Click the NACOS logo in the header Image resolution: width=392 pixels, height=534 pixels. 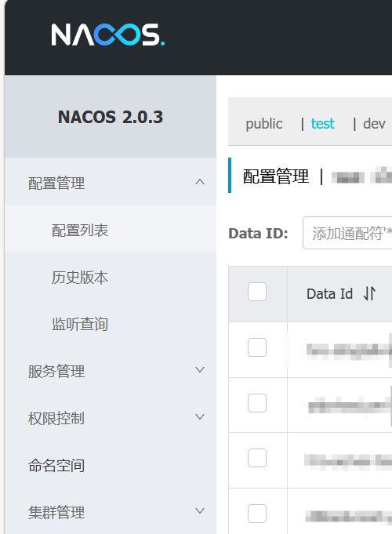pyautogui.click(x=108, y=35)
